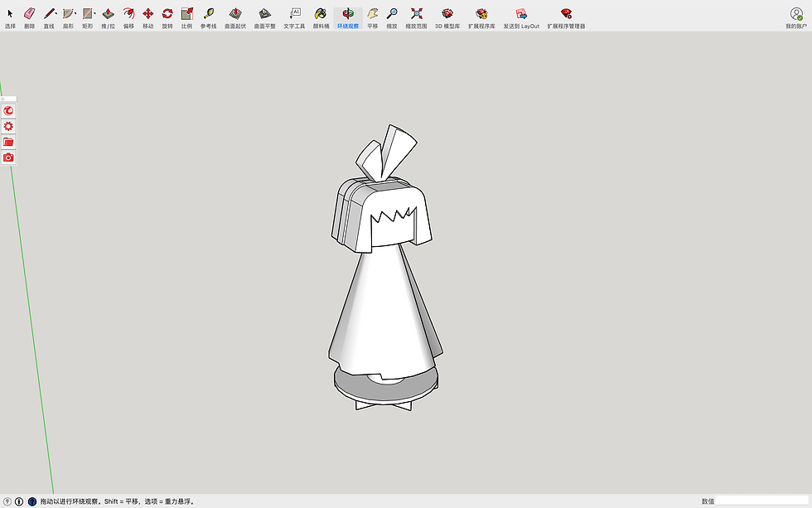Select the 移动 move tool
812x508 pixels.
[x=147, y=14]
